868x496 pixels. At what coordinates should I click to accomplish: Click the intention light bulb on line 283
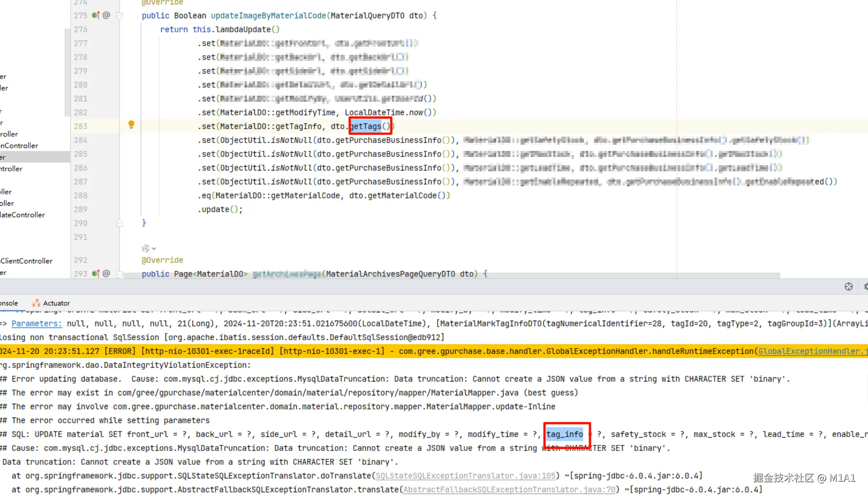pyautogui.click(x=131, y=124)
